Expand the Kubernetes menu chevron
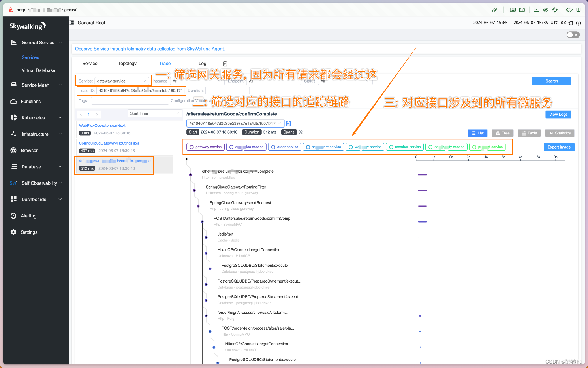The height and width of the screenshot is (368, 588). [x=60, y=118]
